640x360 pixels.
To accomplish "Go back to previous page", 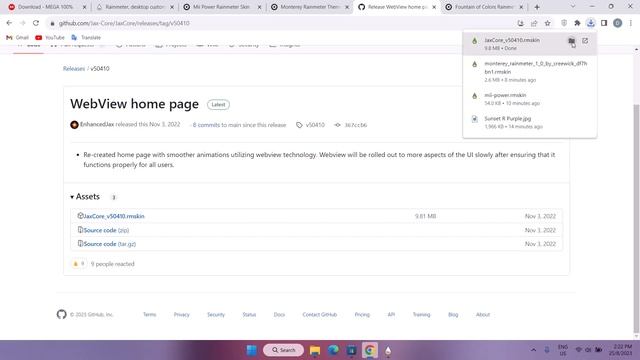I will click(x=9, y=23).
